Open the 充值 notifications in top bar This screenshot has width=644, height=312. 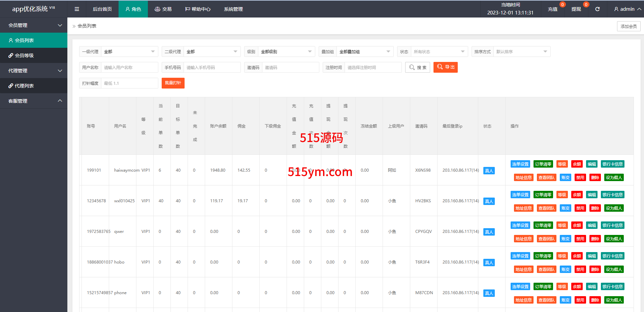552,9
